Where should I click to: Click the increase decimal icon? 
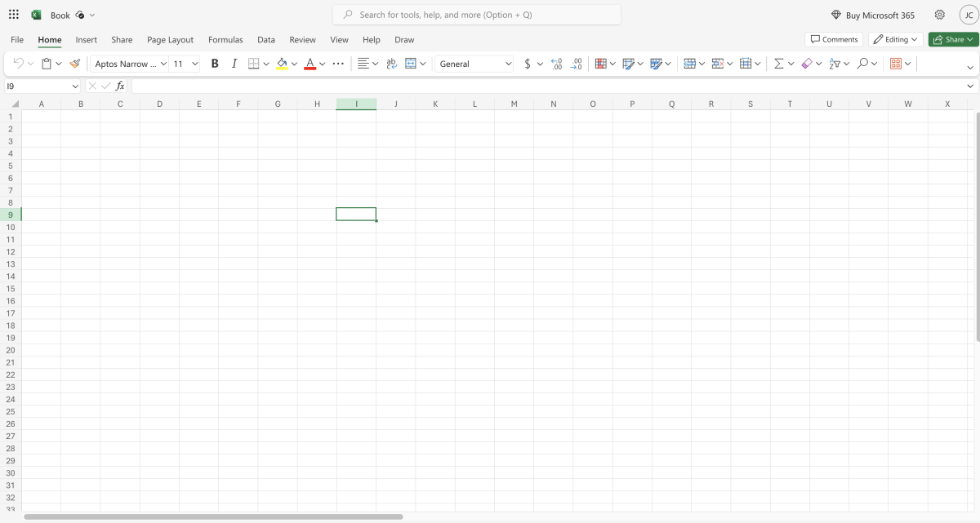pos(555,63)
